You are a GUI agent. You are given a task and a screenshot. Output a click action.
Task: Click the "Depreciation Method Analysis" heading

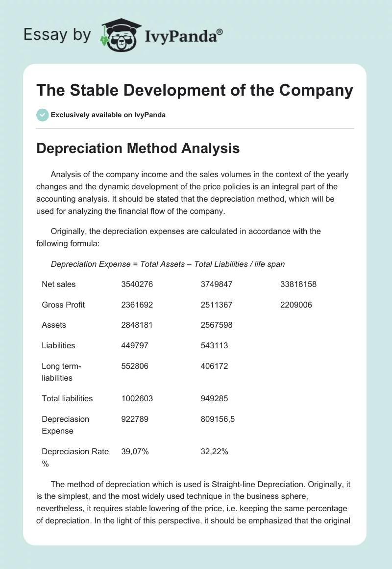tap(138, 148)
